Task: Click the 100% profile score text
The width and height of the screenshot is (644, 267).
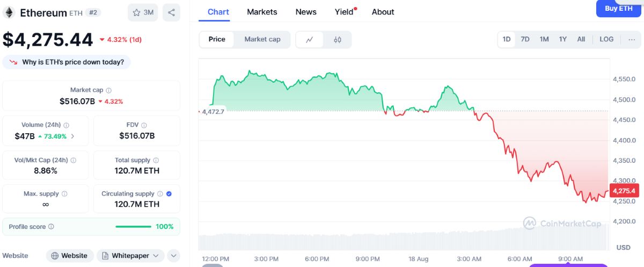Action: coord(165,227)
